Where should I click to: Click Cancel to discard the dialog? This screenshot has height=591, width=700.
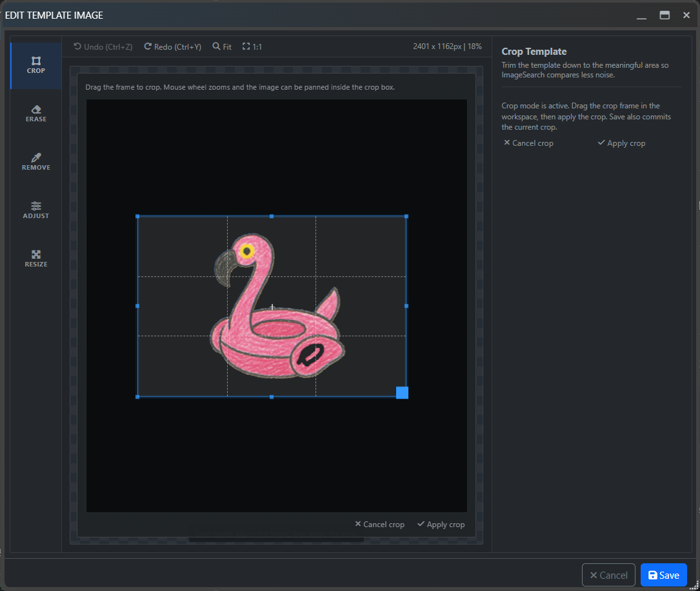point(608,575)
